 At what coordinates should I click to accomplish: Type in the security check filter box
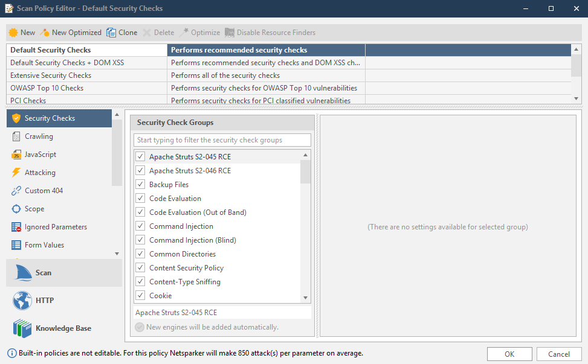(222, 139)
